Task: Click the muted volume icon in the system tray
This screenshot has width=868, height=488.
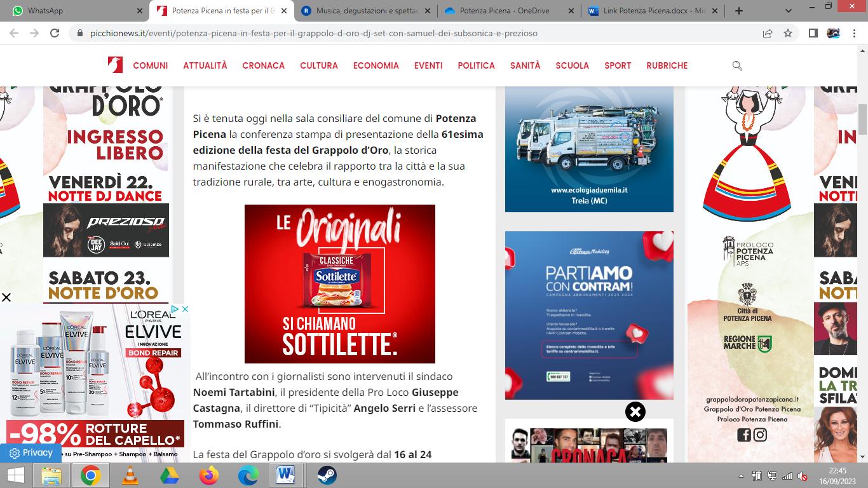Action: [803, 476]
